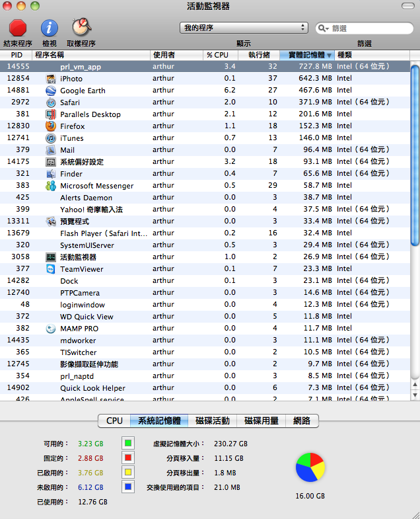Click the TeamViewer icon
This screenshot has width=420, height=519.
(x=51, y=269)
